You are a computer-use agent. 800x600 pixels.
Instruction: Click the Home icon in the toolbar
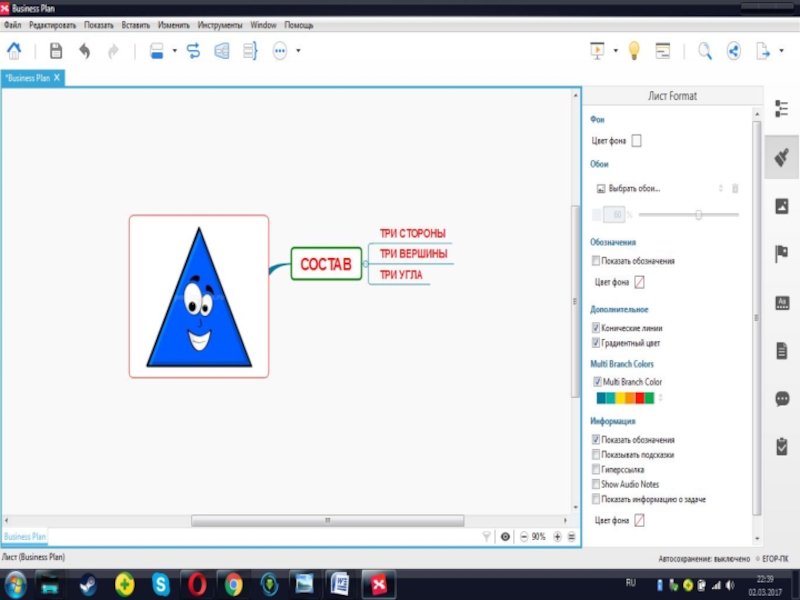(14, 51)
